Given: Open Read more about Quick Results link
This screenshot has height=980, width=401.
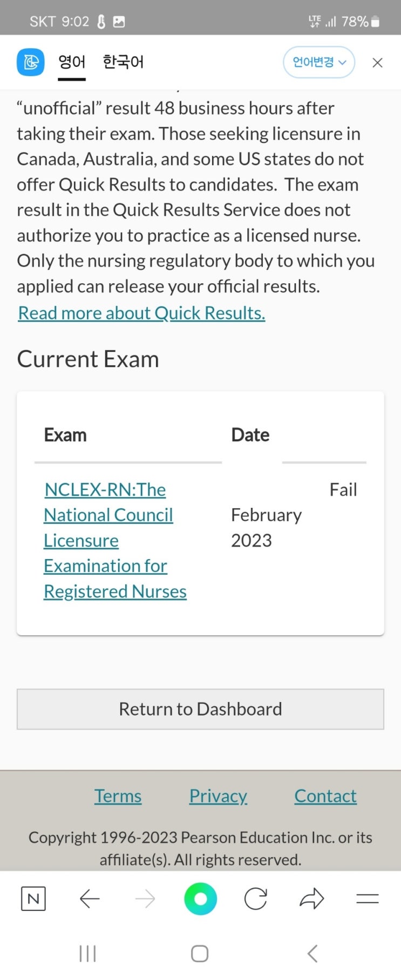Looking at the screenshot, I should [141, 313].
